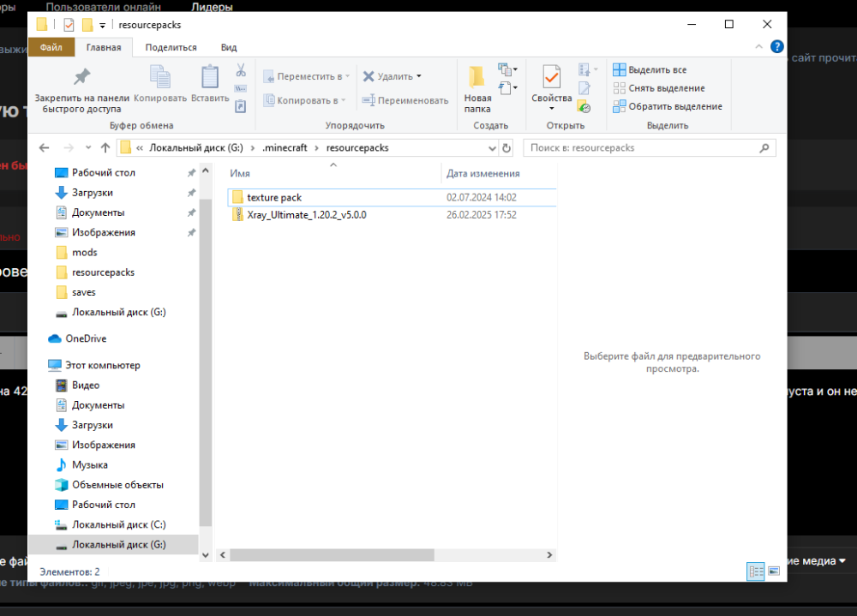Select OneDrive in the navigation pane
Viewport: 857px width, 616px height.
coord(85,338)
